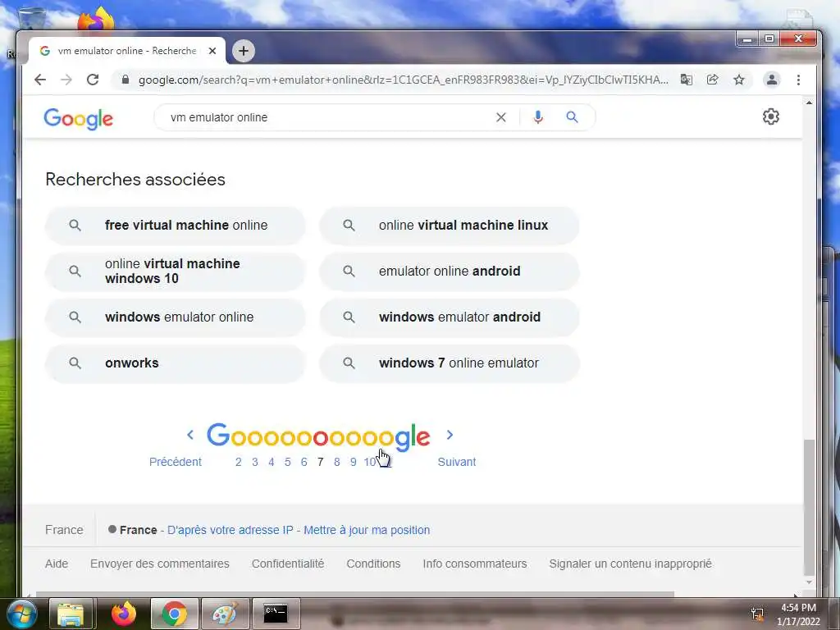The height and width of the screenshot is (630, 840).
Task: Close the vm emulator online tab
Action: click(212, 51)
